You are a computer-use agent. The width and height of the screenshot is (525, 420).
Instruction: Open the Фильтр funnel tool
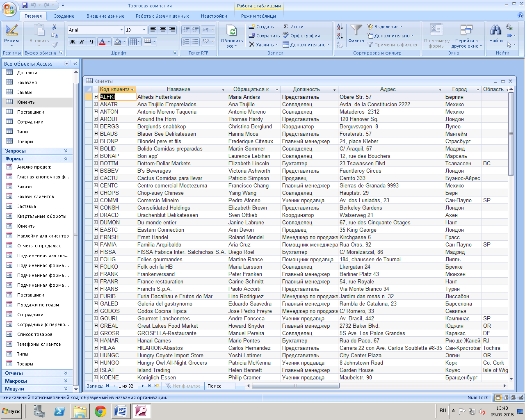tap(356, 34)
